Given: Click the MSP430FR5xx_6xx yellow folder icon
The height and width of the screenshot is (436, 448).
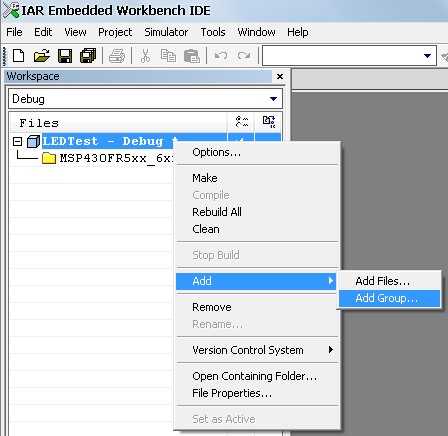Looking at the screenshot, I should click(49, 158).
